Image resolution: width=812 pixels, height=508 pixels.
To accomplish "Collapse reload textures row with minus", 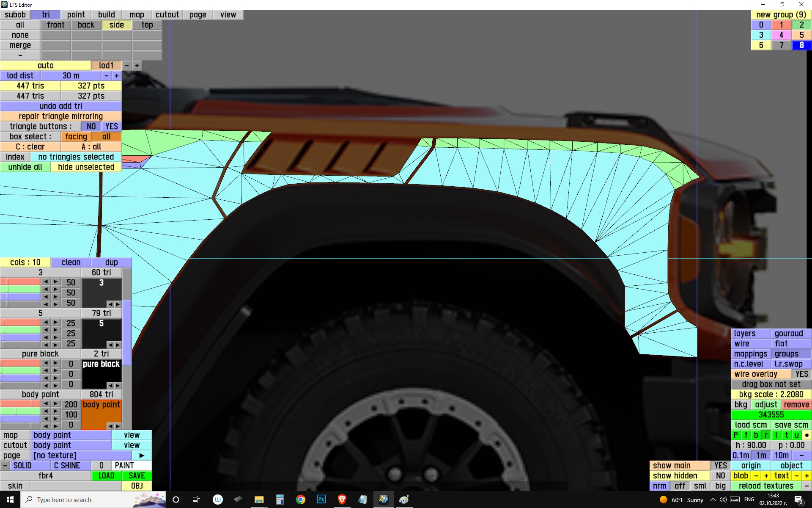I will [x=807, y=486].
